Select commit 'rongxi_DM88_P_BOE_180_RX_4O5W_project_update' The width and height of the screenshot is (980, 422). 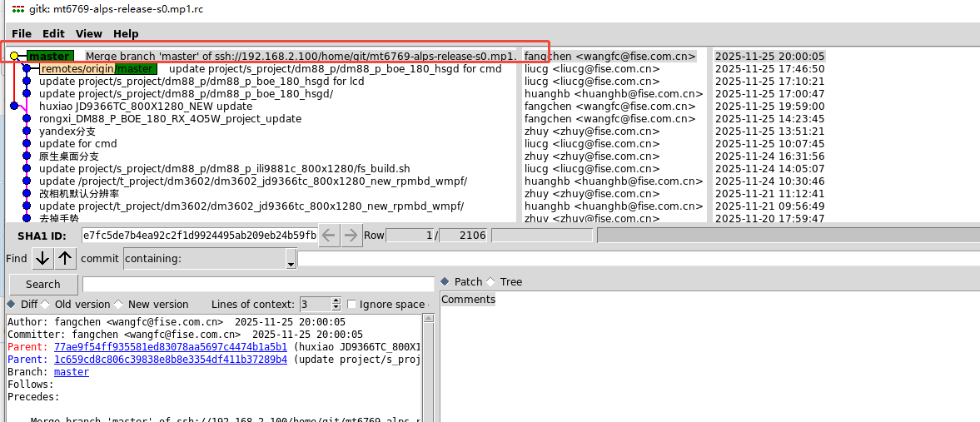coord(170,119)
